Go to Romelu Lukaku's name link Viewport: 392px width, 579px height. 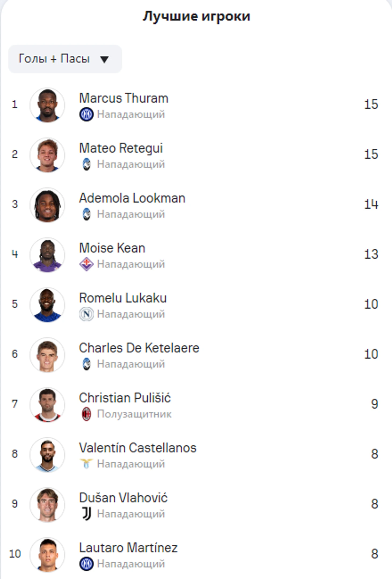click(x=123, y=298)
